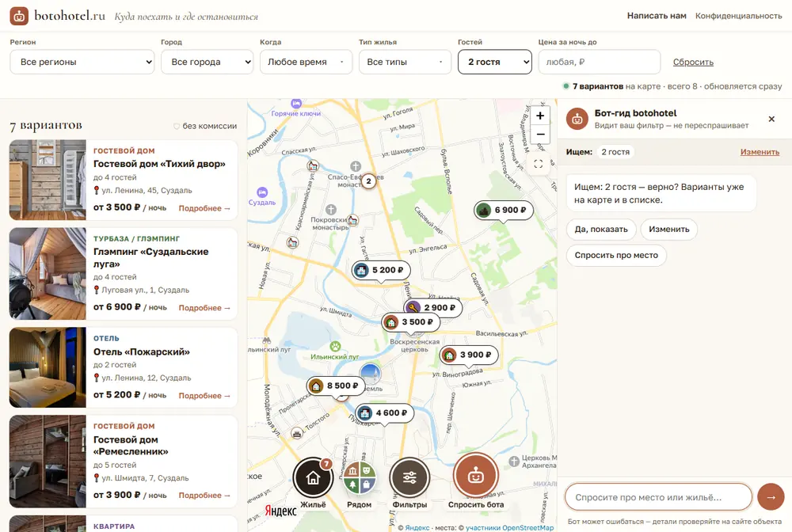792x532 pixels.
Task: Toggle fullscreen map view icon
Action: pyautogui.click(x=539, y=164)
